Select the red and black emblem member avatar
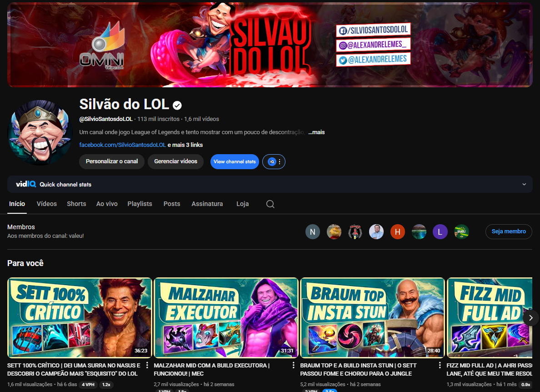The height and width of the screenshot is (392, 540). (355, 232)
